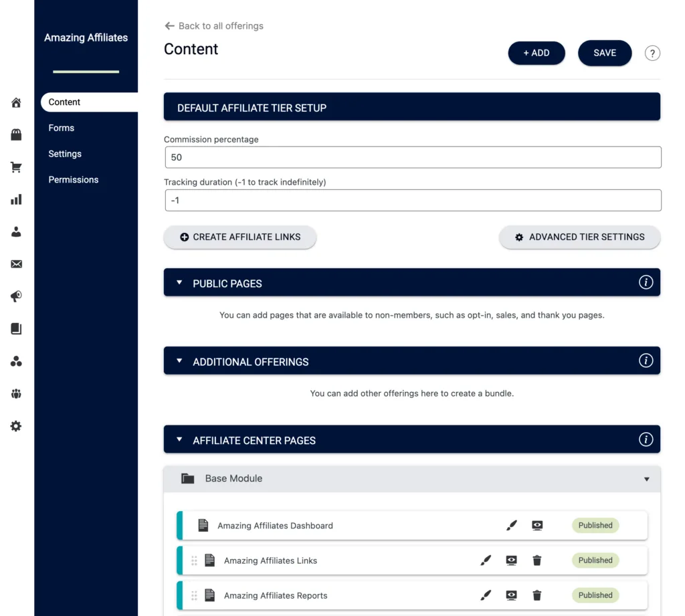Go Back to all offerings

coord(213,25)
